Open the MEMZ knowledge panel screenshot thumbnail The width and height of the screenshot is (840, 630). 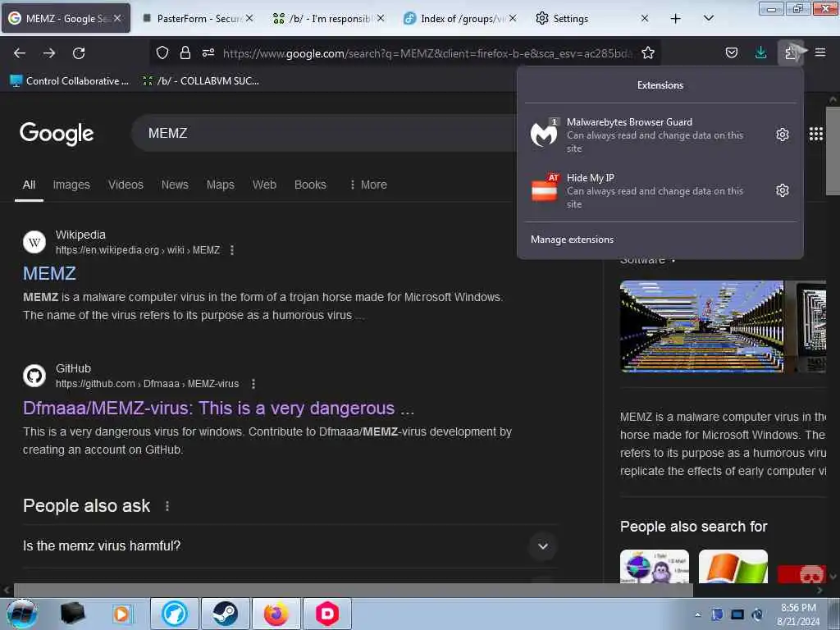coord(701,326)
